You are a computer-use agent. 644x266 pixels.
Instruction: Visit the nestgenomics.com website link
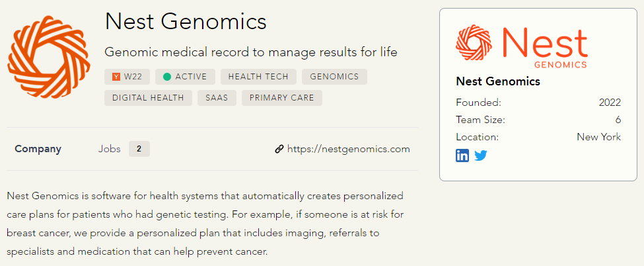pos(348,149)
